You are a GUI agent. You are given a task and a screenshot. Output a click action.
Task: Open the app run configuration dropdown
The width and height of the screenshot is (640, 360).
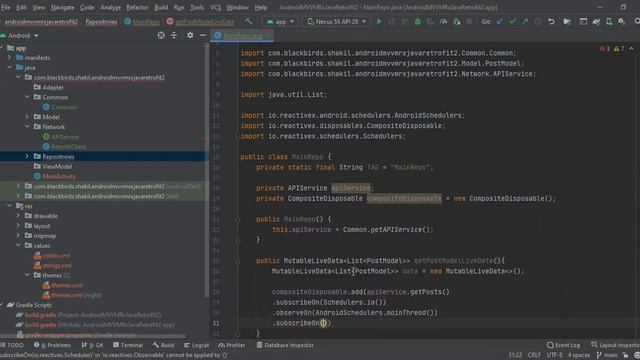pos(280,21)
